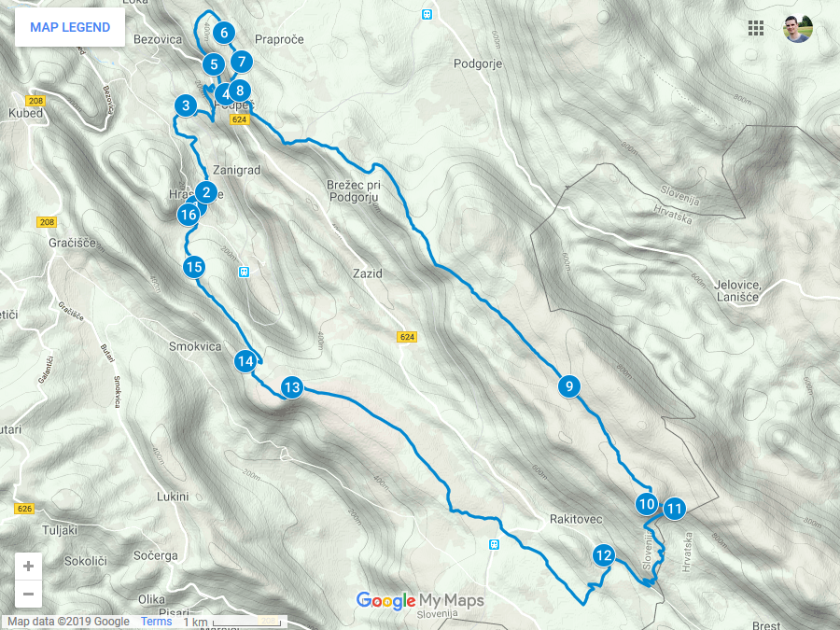The image size is (840, 630).
Task: Select waypoint marker 14 near Smokvica
Action: [245, 361]
